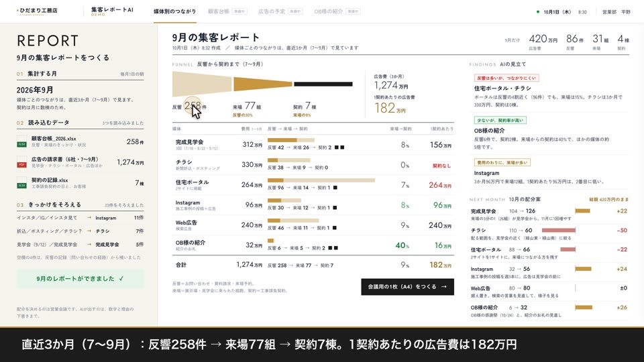Click the OB様の紹介 +26 allocation bar
Image resolution: width=644 pixels, height=362 pixels.
click(584, 308)
